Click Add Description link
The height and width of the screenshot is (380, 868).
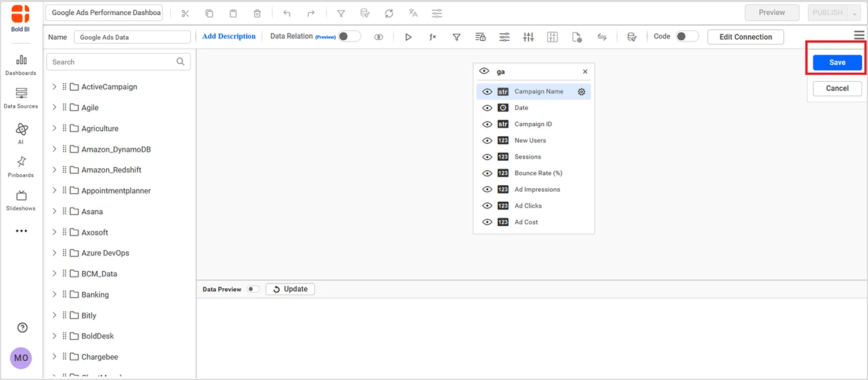point(229,36)
